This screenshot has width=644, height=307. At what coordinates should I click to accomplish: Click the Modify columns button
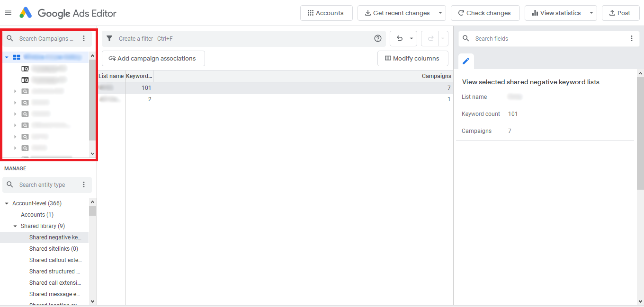pyautogui.click(x=412, y=59)
